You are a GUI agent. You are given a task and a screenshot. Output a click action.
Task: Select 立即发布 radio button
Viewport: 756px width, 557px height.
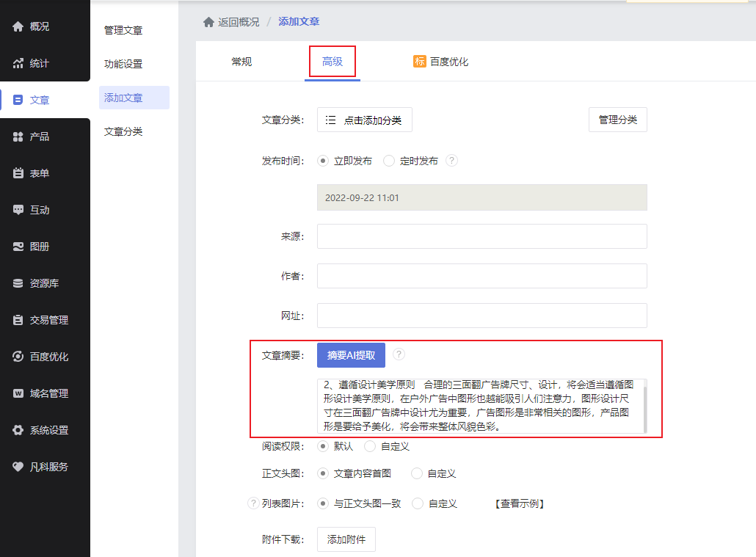point(323,161)
